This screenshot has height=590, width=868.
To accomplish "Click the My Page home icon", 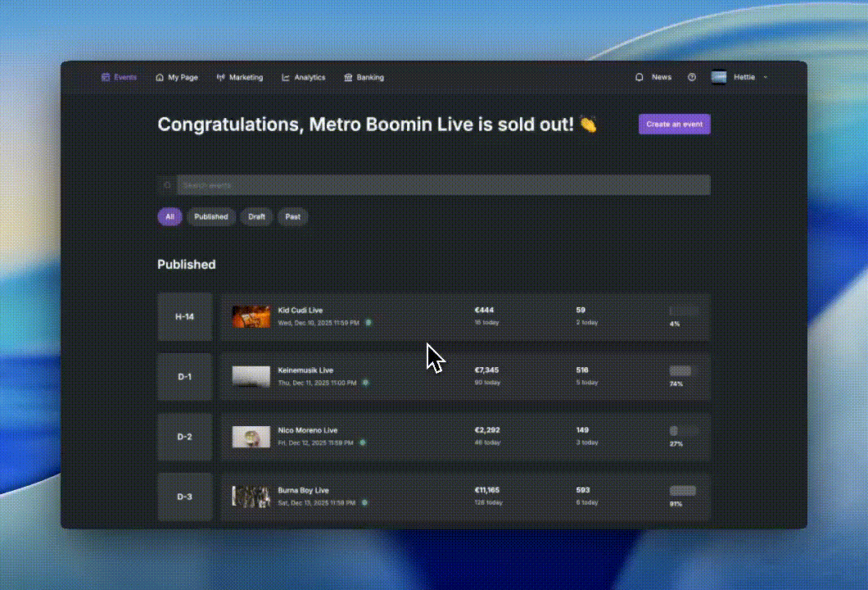I will (160, 78).
